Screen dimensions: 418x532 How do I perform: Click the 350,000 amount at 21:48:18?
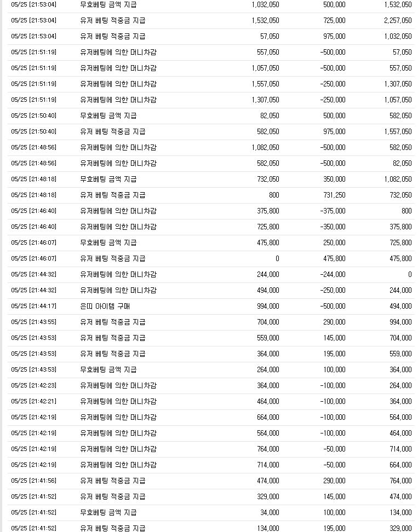click(x=334, y=179)
